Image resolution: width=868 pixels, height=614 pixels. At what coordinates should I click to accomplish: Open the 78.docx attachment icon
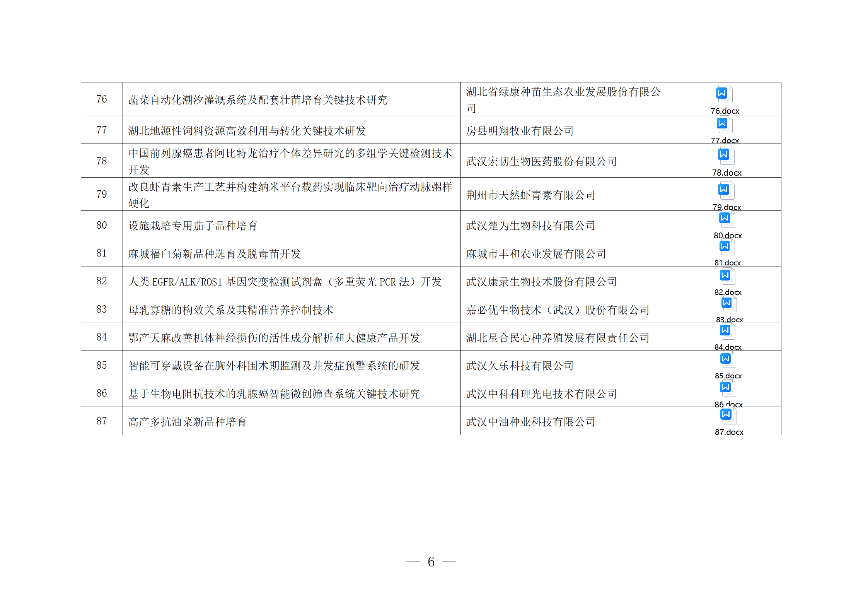(x=726, y=156)
